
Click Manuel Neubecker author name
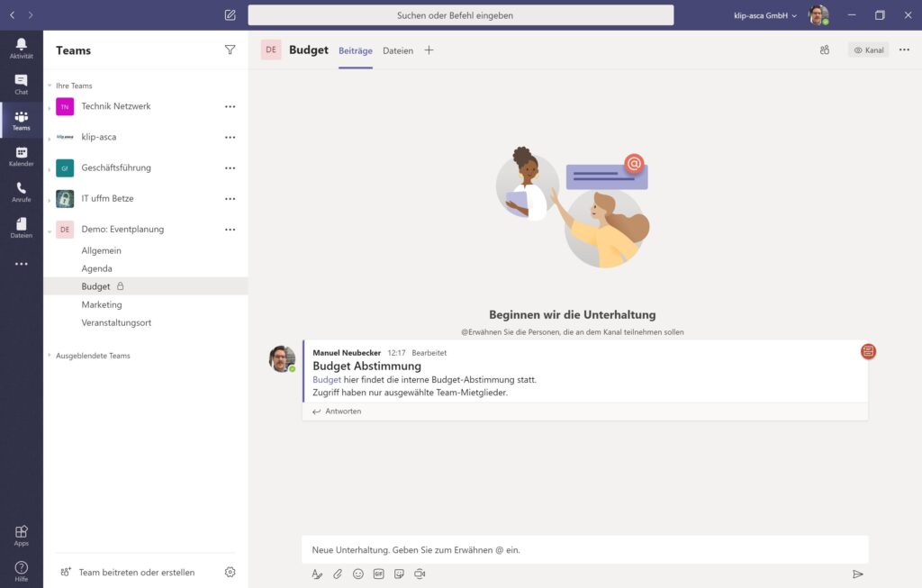pyautogui.click(x=347, y=353)
